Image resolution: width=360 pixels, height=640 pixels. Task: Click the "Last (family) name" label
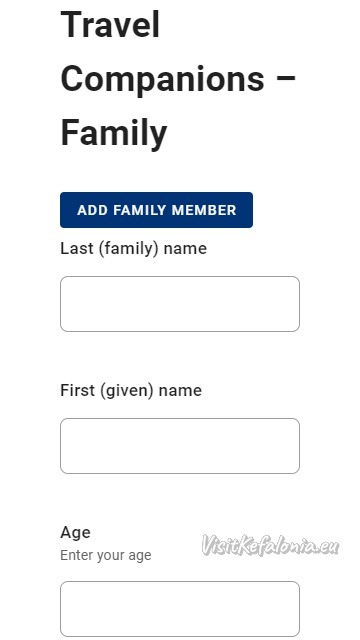133,248
